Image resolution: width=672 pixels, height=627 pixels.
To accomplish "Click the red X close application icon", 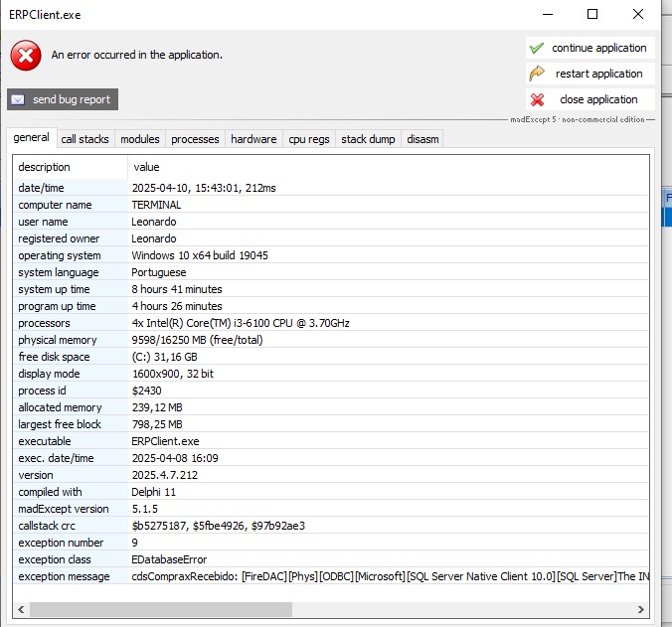I will click(537, 99).
